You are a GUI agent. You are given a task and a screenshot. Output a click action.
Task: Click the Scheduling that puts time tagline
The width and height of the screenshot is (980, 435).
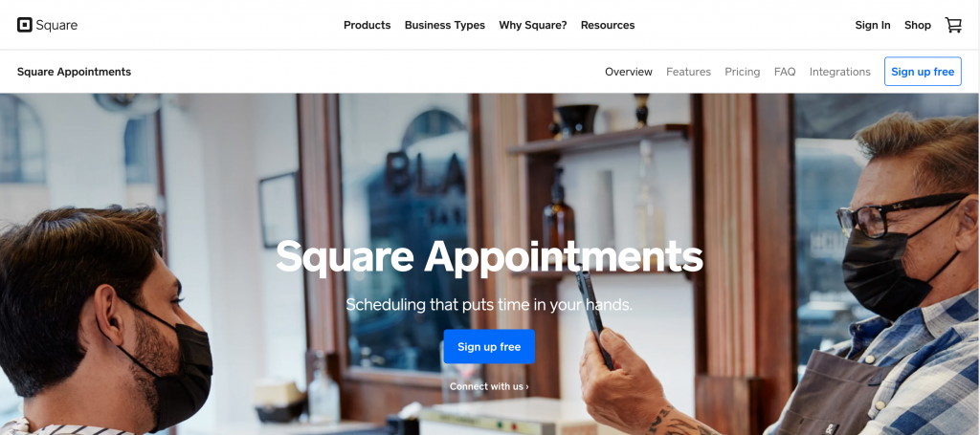(x=489, y=305)
